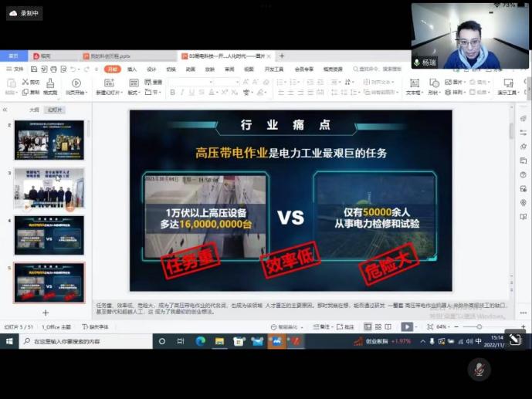Open the 形状 (Shapes) gallery

click(x=434, y=86)
